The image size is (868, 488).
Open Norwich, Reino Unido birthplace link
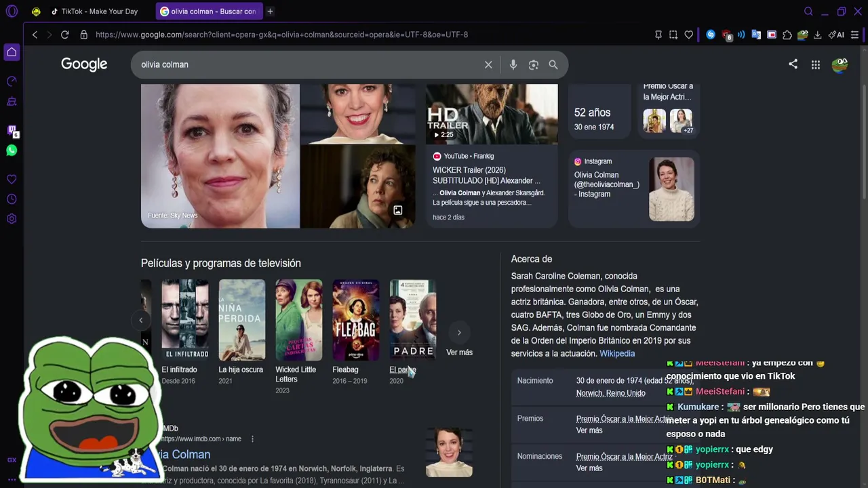coord(611,393)
